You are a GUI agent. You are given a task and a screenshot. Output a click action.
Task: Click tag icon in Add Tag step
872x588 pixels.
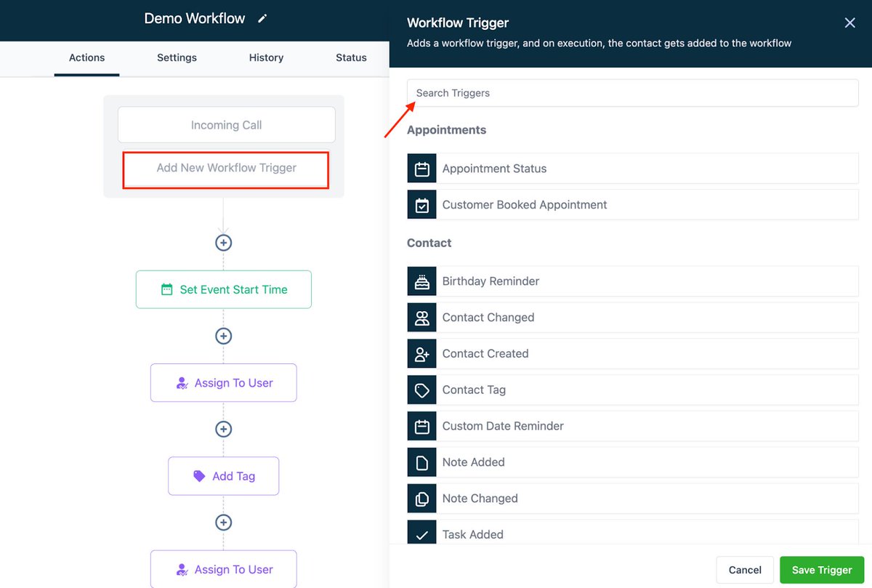click(x=199, y=476)
